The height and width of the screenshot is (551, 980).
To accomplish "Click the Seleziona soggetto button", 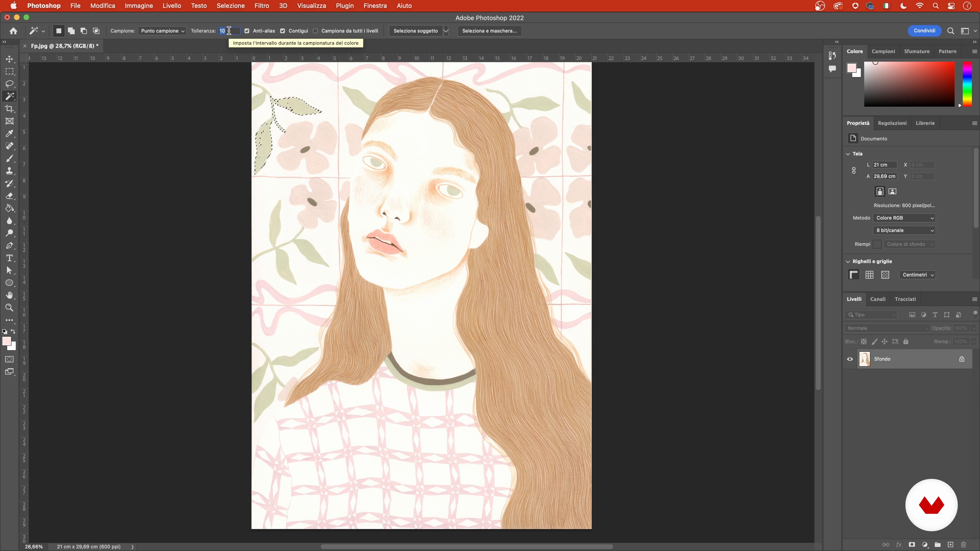I will [x=416, y=31].
